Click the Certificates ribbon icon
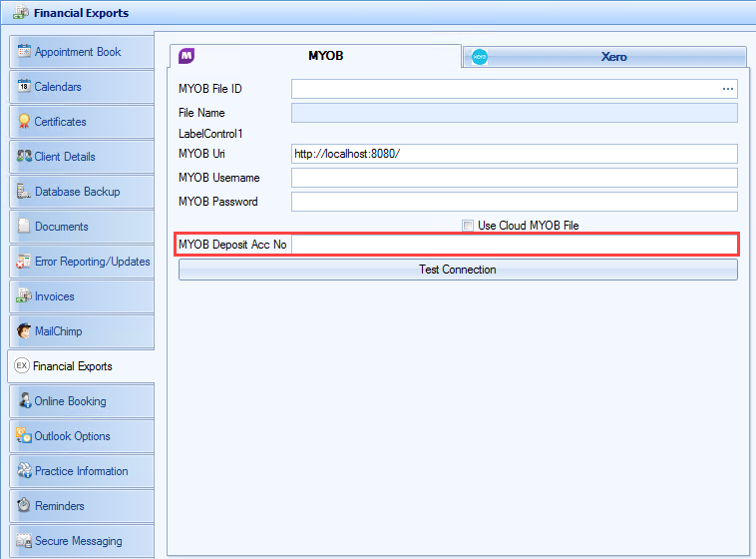The height and width of the screenshot is (559, 756). (24, 121)
